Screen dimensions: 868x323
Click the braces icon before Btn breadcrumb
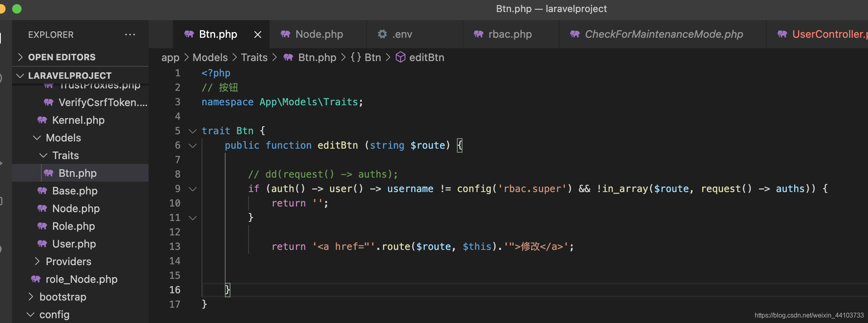click(356, 57)
